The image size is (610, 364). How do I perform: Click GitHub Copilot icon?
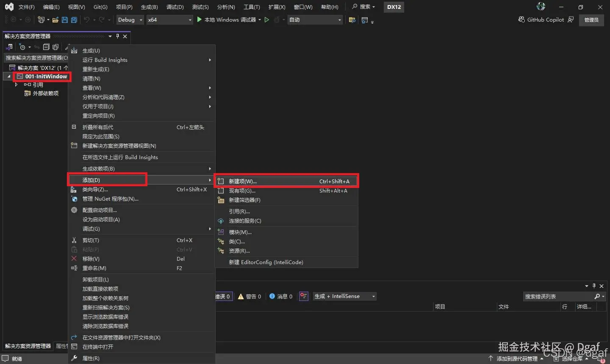[x=522, y=19]
